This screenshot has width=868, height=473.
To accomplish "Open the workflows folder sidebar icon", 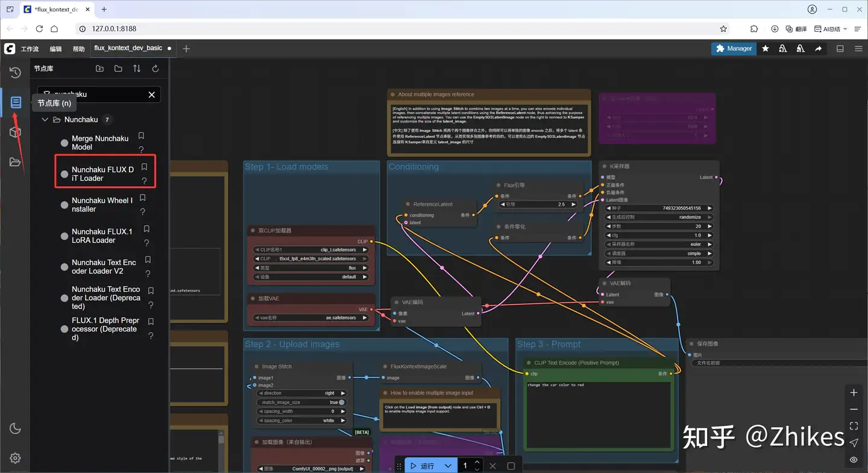I will pyautogui.click(x=15, y=162).
